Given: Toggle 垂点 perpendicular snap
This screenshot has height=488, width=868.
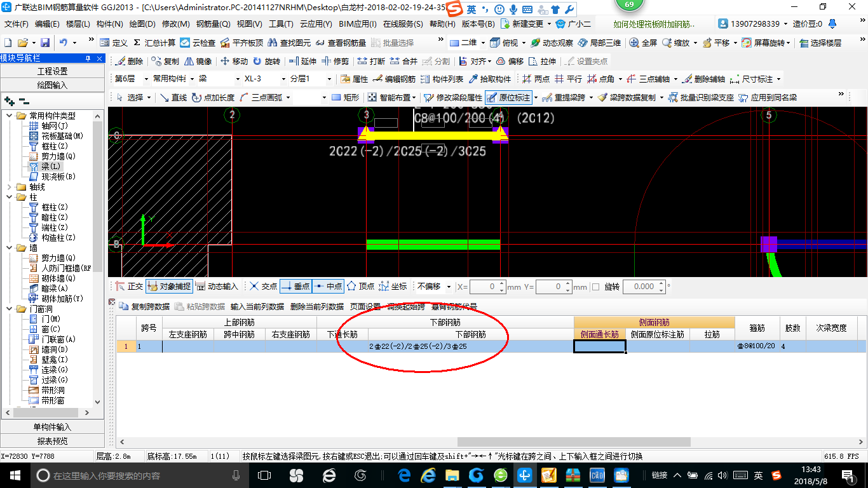Looking at the screenshot, I should point(295,287).
